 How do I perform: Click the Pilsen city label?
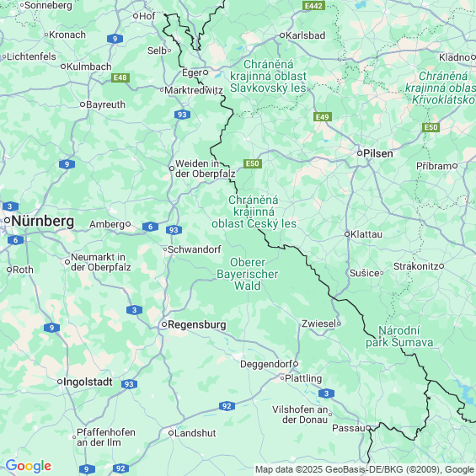coord(378,153)
